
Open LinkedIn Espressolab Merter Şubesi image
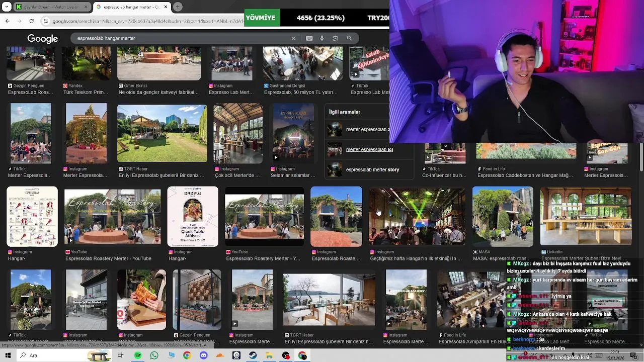coord(586,217)
